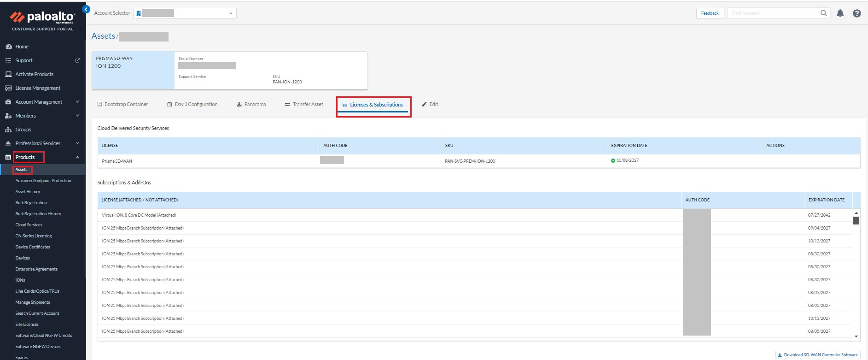This screenshot has width=868, height=360.
Task: Expand Professional Services menu
Action: (77, 143)
